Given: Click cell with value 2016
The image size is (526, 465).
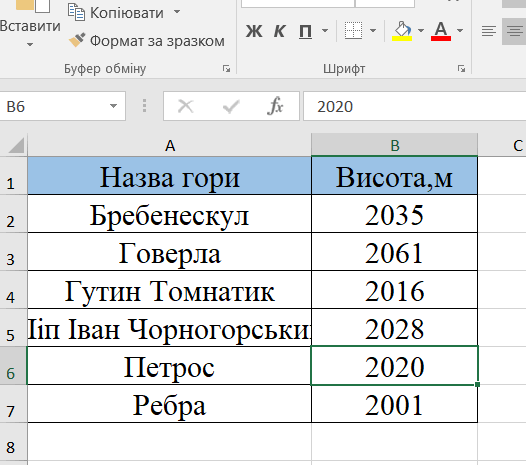Looking at the screenshot, I should 394,290.
